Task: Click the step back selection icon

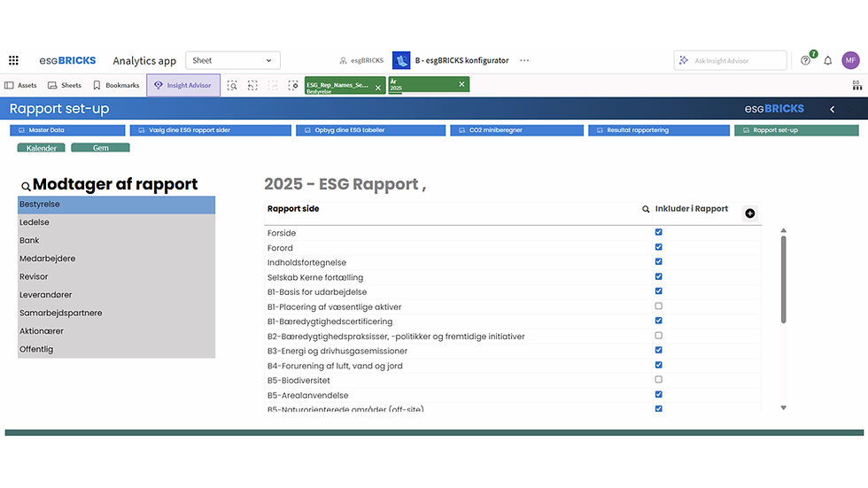Action: pos(252,85)
